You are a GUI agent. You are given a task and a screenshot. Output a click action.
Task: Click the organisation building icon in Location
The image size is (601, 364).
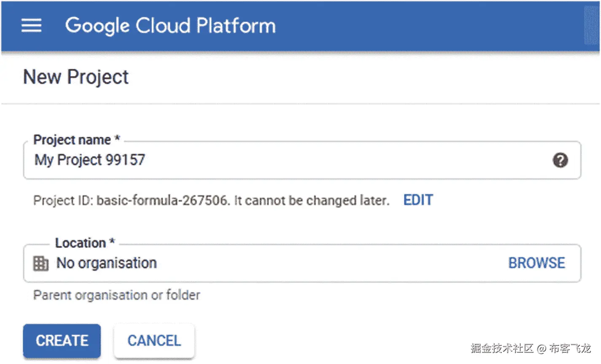41,263
